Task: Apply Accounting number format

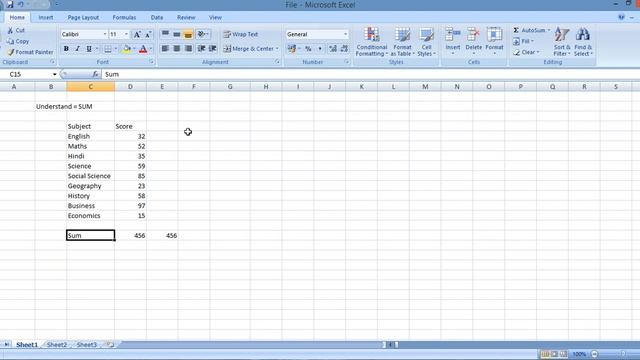Action: click(291, 49)
